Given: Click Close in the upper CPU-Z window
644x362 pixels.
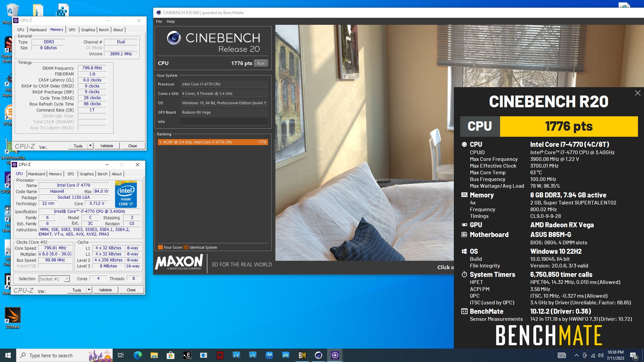Looking at the screenshot, I should tap(132, 146).
